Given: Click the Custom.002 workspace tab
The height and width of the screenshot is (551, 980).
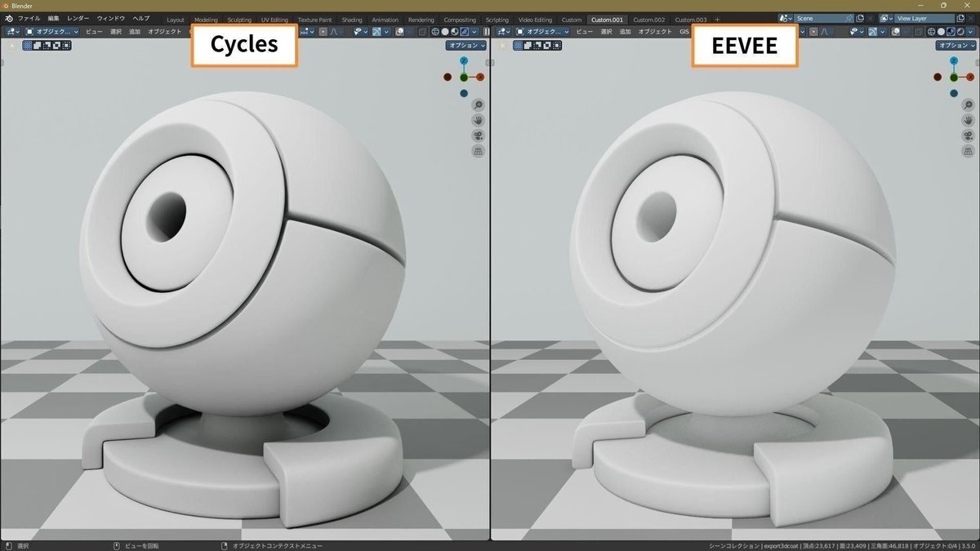Looking at the screenshot, I should 648,19.
